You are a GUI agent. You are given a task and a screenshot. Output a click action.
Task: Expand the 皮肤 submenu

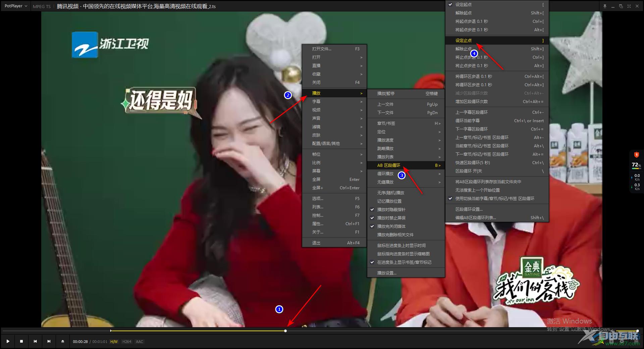pyautogui.click(x=334, y=135)
